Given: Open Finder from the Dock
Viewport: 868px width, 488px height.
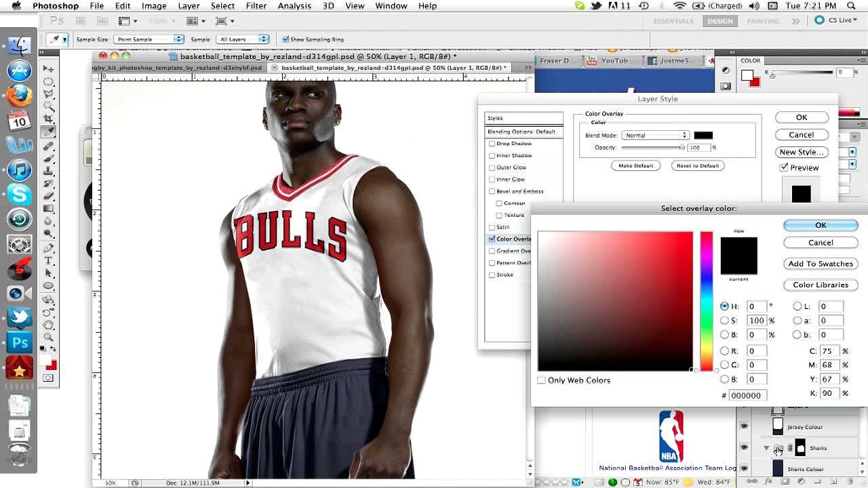Looking at the screenshot, I should pos(20,45).
